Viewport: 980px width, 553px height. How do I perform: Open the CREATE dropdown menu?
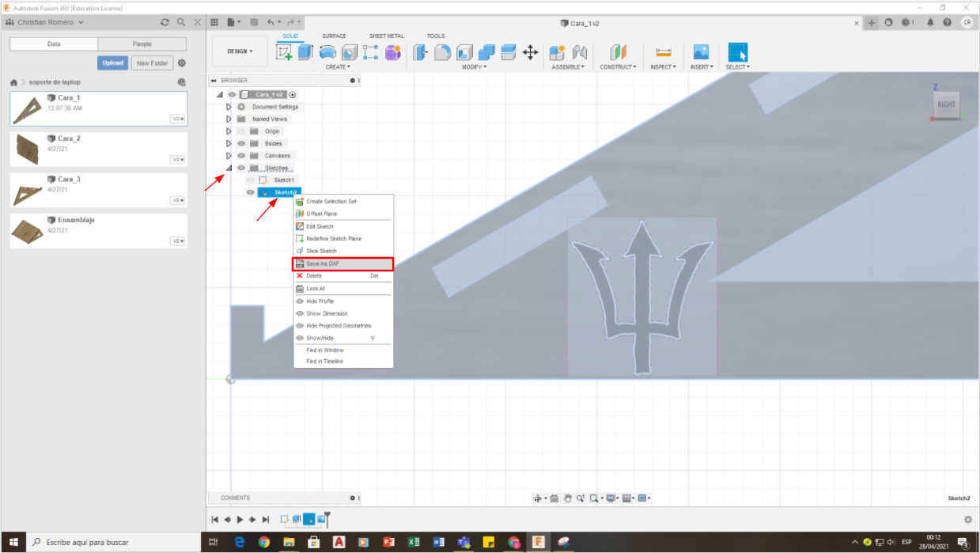tap(338, 67)
